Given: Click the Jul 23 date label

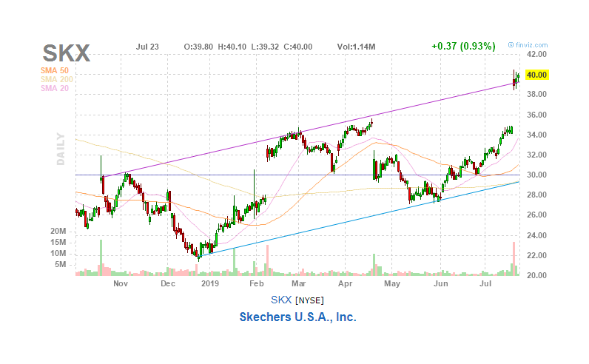Looking at the screenshot, I should (x=147, y=47).
